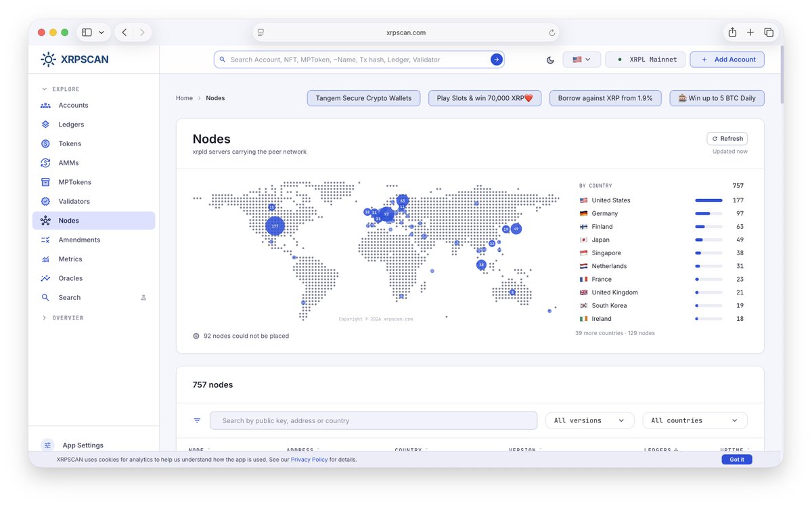Open Borrow against XRP from 1.9% ad
The image size is (812, 505).
605,98
